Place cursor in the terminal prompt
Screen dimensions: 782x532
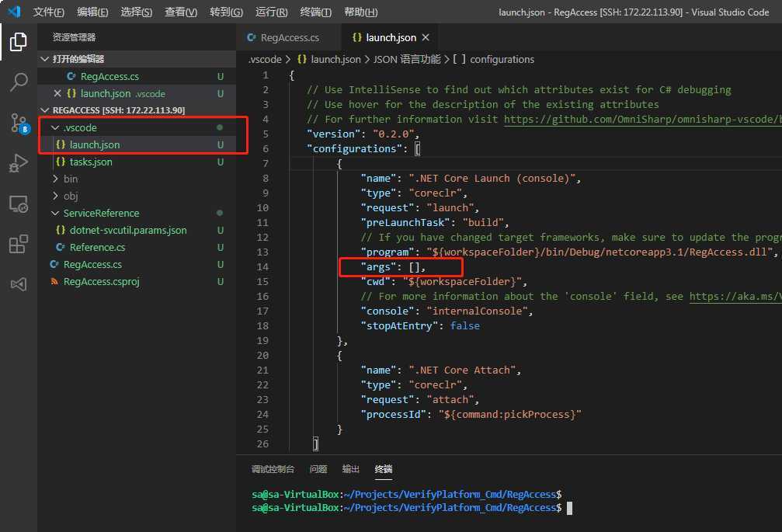pyautogui.click(x=569, y=508)
